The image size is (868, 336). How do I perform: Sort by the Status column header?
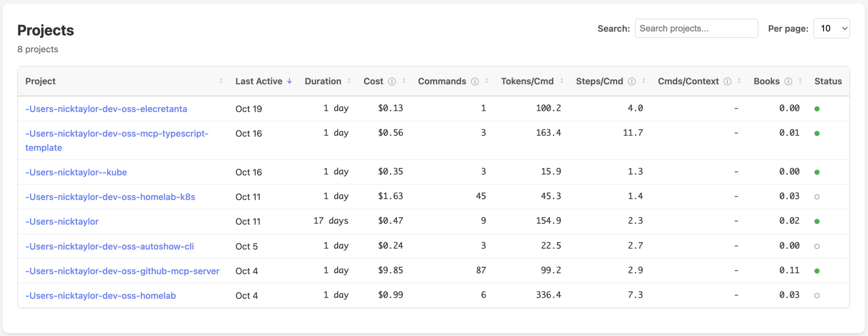coord(828,81)
